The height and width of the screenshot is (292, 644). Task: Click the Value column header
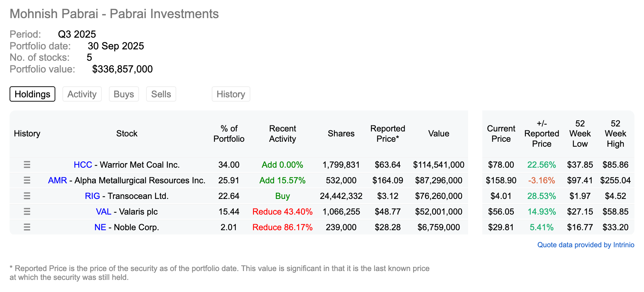[x=439, y=134]
